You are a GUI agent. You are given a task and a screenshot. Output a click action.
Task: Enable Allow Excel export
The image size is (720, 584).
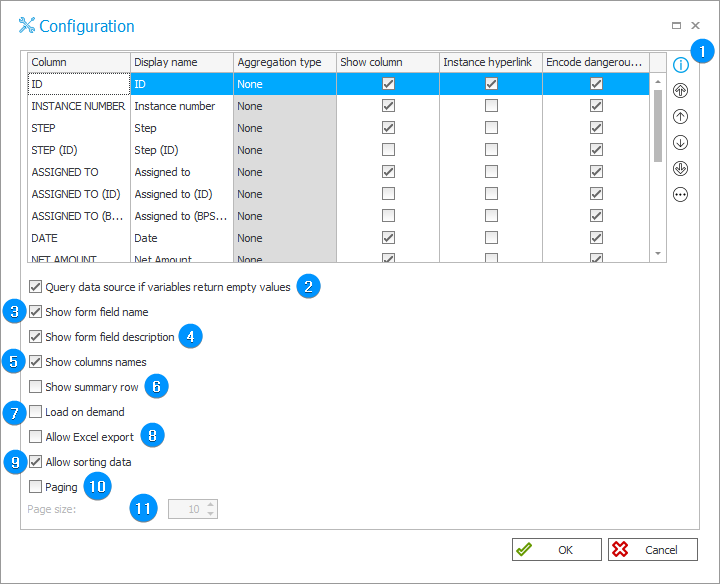(x=35, y=437)
